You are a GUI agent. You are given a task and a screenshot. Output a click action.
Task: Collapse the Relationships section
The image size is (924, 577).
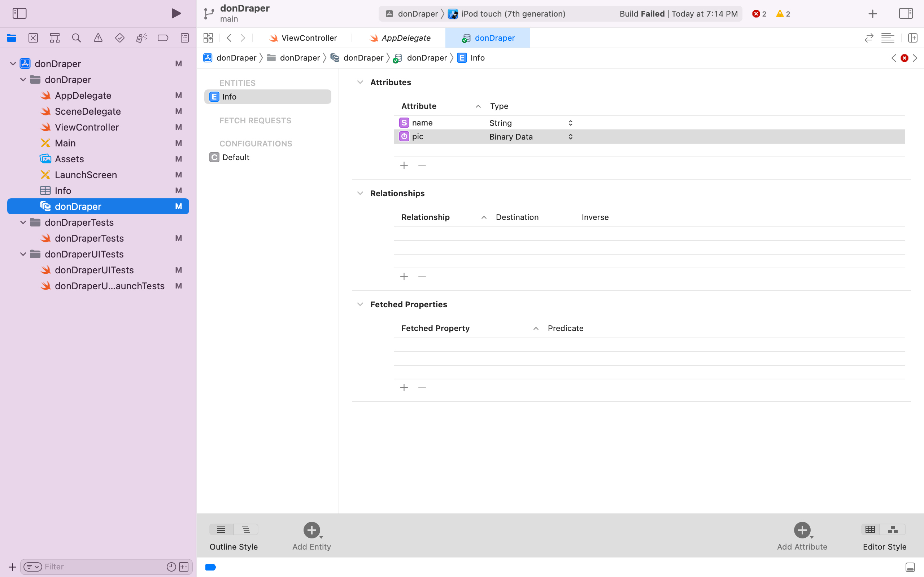click(359, 194)
